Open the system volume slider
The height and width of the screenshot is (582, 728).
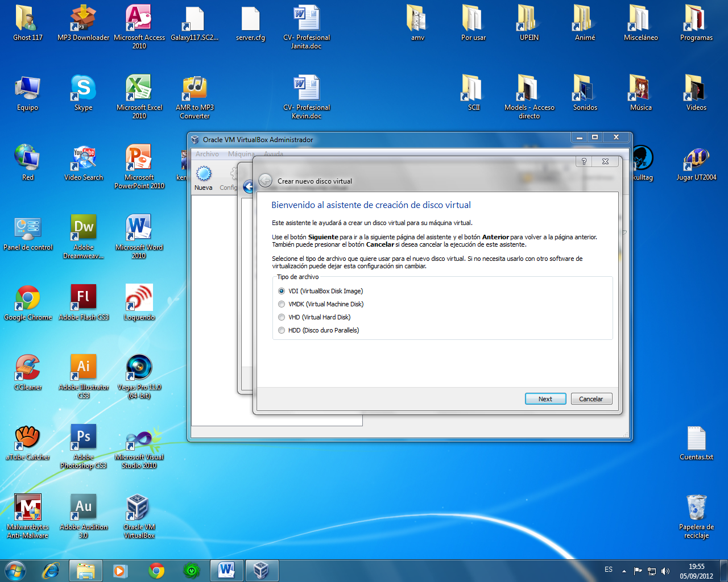click(665, 570)
